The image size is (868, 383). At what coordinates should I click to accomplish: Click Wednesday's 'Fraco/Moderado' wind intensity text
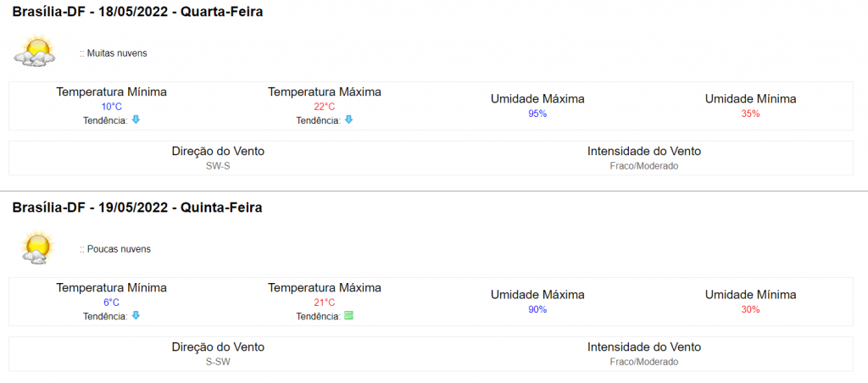coord(644,165)
